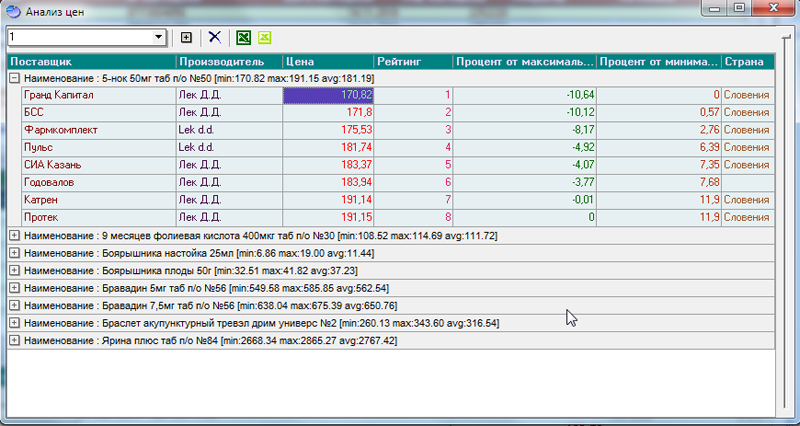Image resolution: width=800 pixels, height=426 pixels.
Task: Collapse the 5-нок 50мг group
Action: [14, 78]
